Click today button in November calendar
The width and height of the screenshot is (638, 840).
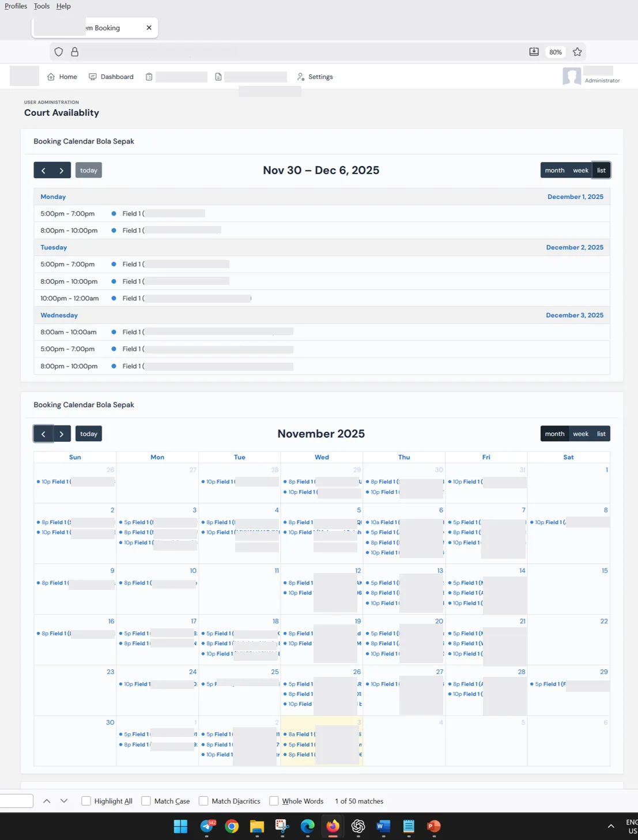[89, 434]
